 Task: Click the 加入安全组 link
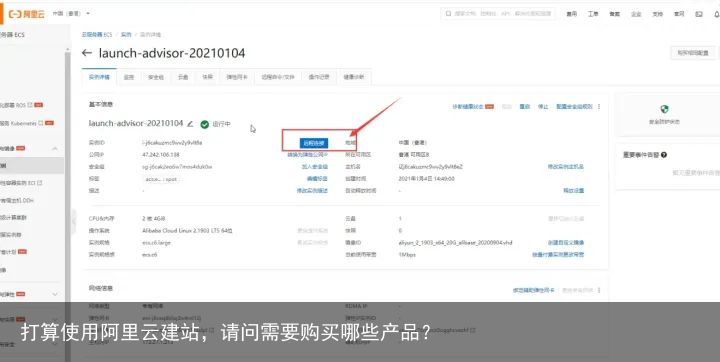pyautogui.click(x=315, y=167)
